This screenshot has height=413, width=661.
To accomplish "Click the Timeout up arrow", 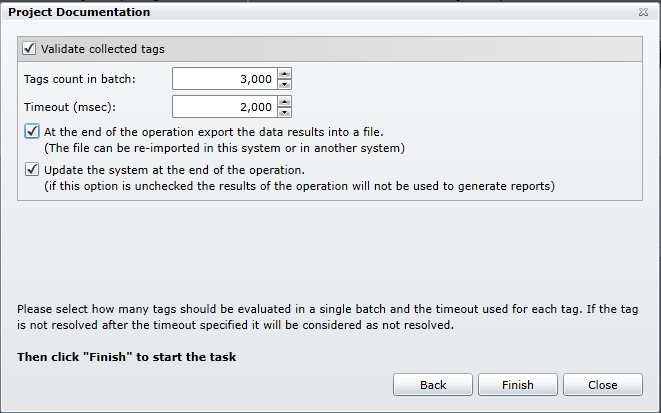I will [285, 101].
